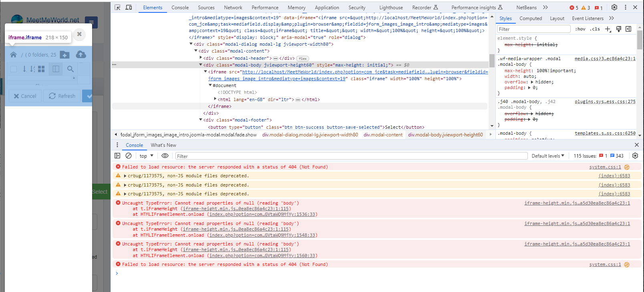Open DevTools settings gear
The height and width of the screenshot is (292, 644).
tap(614, 7)
